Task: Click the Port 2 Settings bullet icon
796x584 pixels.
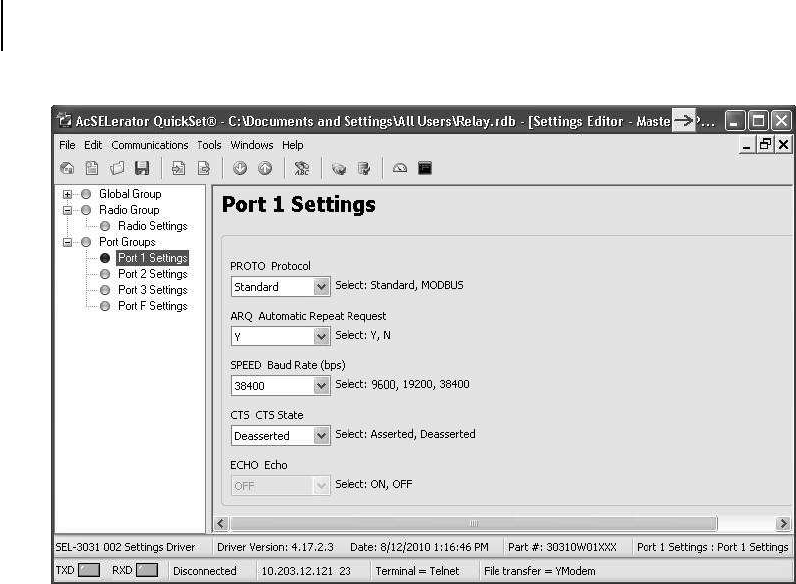Action: tap(105, 274)
